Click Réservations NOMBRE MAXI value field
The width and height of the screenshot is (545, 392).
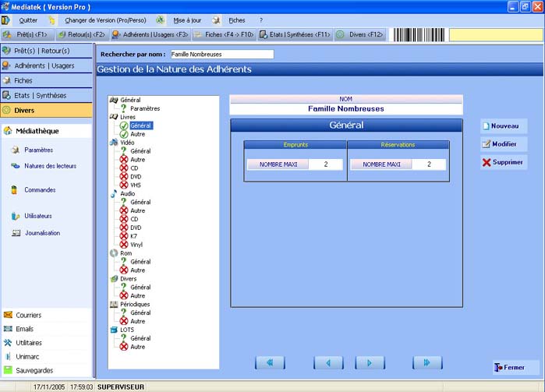pyautogui.click(x=429, y=164)
